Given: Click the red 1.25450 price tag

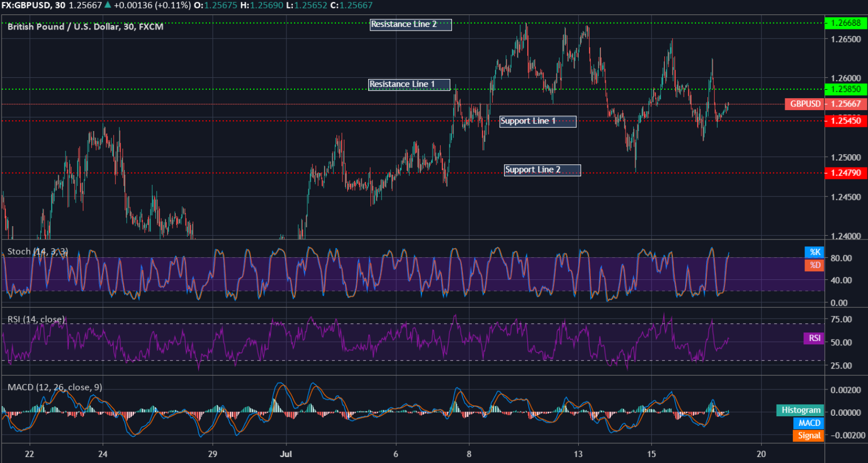Looking at the screenshot, I should coord(846,121).
